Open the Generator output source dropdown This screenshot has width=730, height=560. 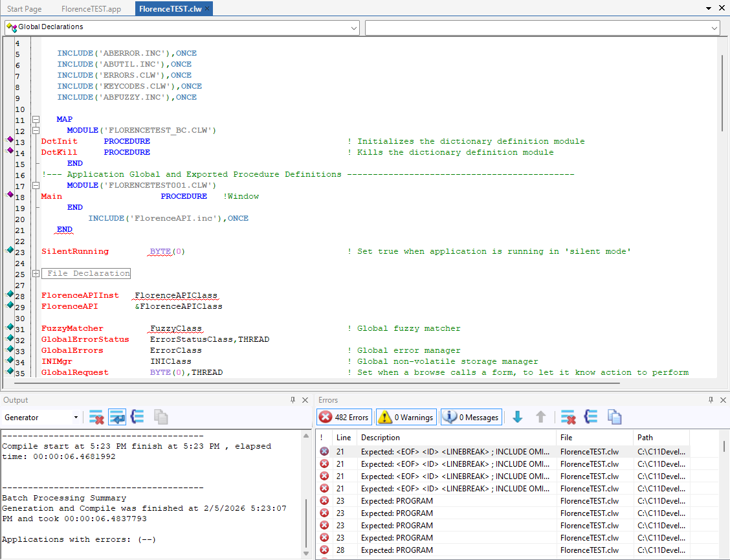(x=76, y=418)
